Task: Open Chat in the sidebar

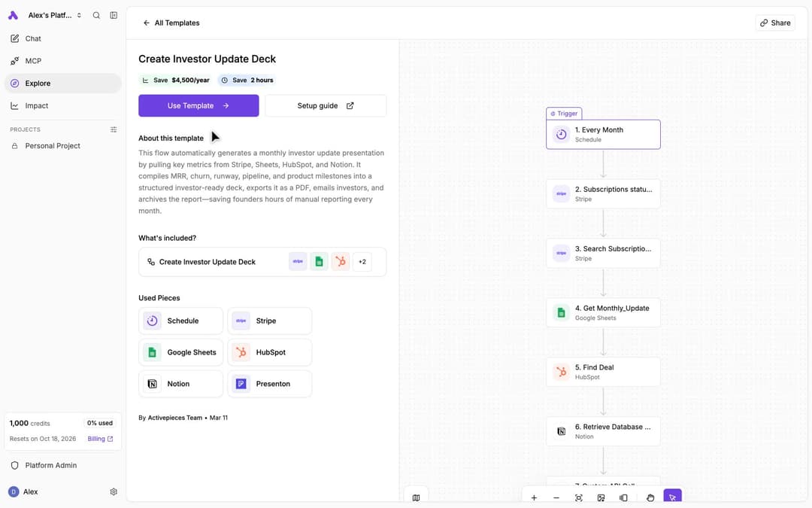Action: tap(62, 38)
